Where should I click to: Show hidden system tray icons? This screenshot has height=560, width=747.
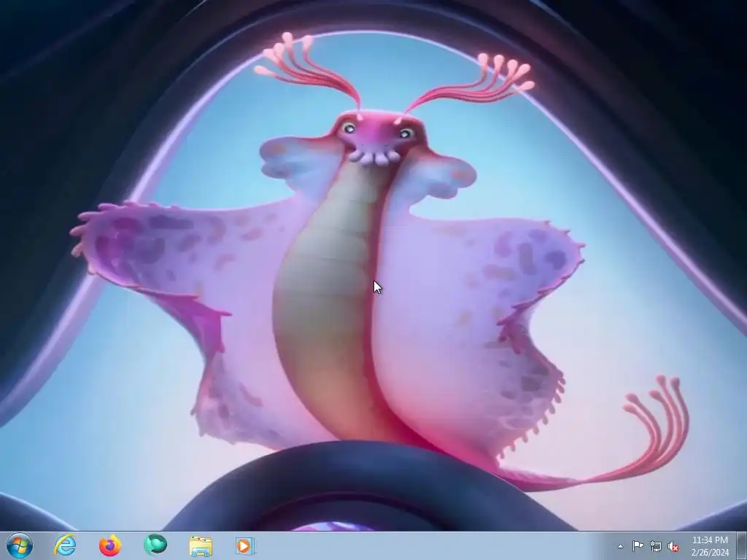pos(620,547)
